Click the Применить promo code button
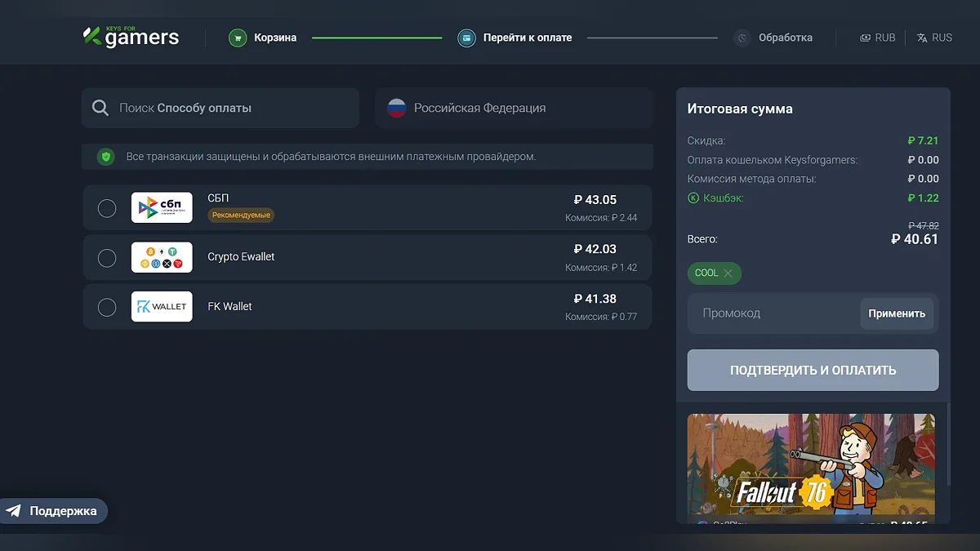 click(x=897, y=313)
